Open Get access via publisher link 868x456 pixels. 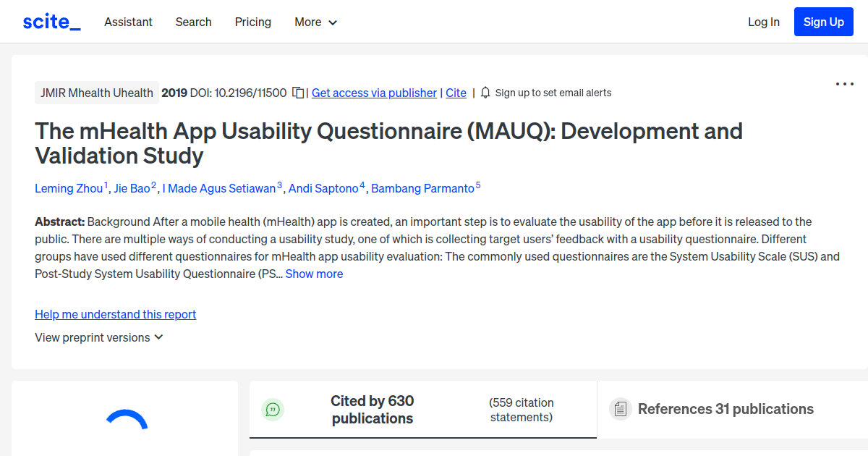(x=374, y=93)
